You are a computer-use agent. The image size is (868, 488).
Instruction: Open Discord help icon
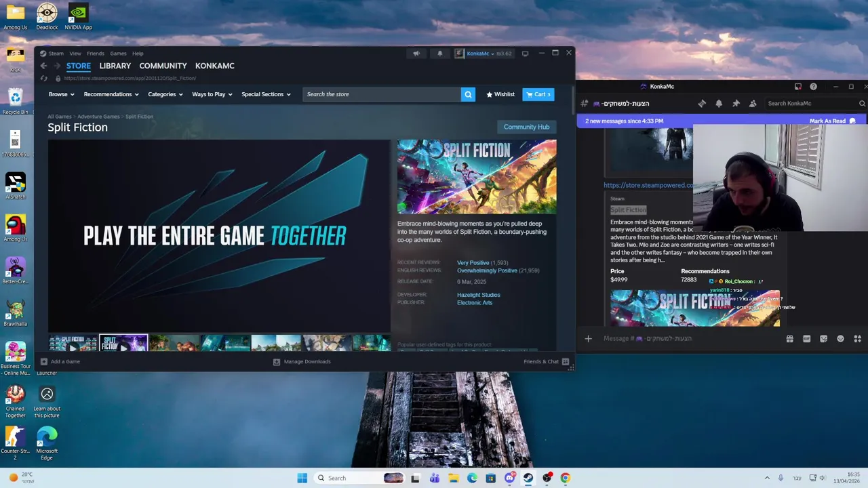pos(813,87)
